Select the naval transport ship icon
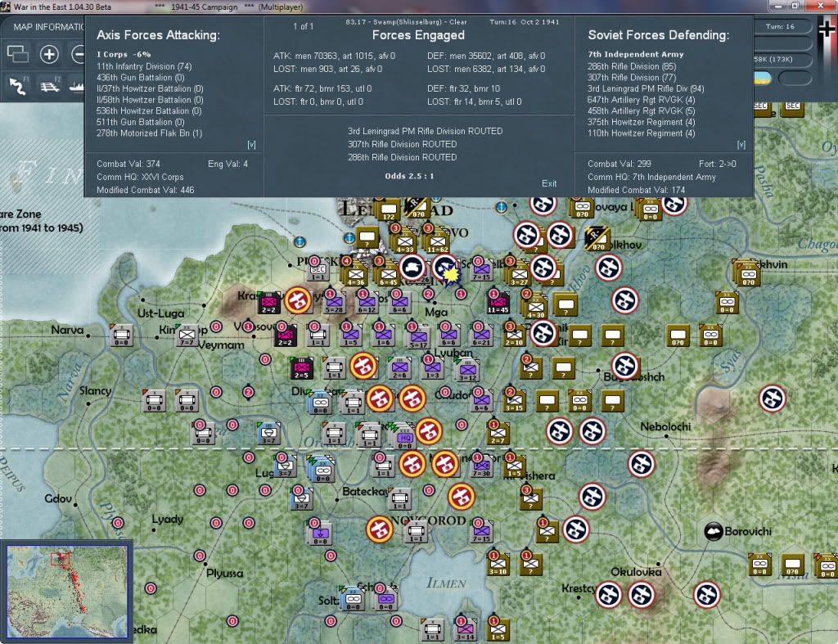 [76, 86]
